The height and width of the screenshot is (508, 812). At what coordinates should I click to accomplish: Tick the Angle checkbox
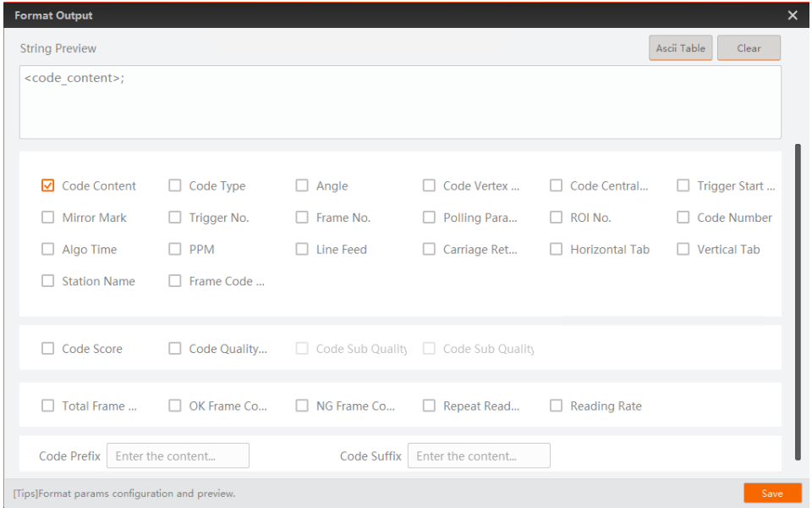302,185
